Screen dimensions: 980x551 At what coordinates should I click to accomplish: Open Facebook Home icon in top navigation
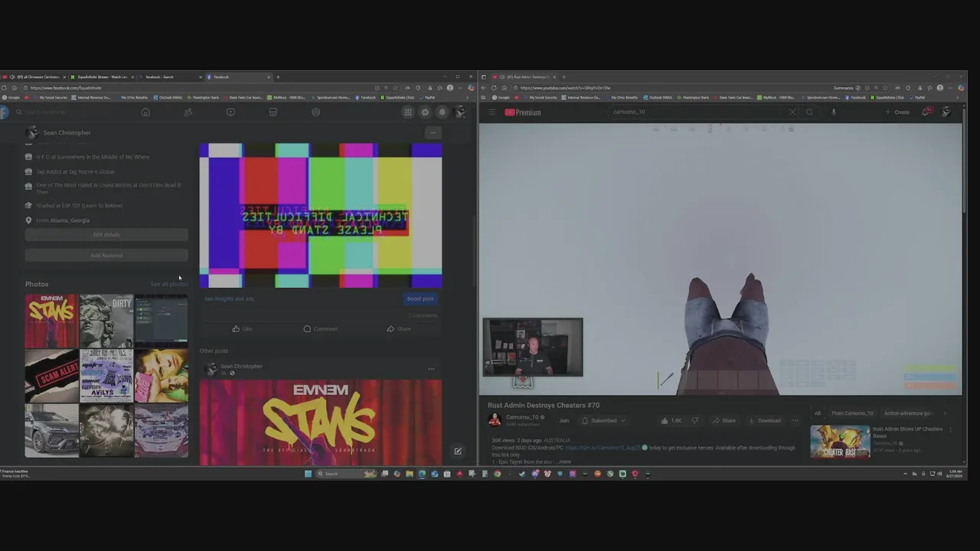click(x=145, y=112)
